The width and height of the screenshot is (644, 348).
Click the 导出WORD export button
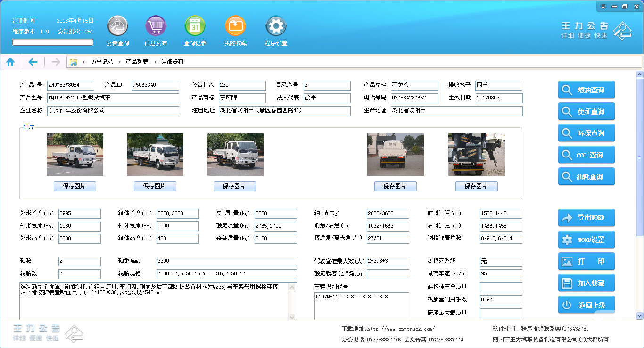(586, 218)
